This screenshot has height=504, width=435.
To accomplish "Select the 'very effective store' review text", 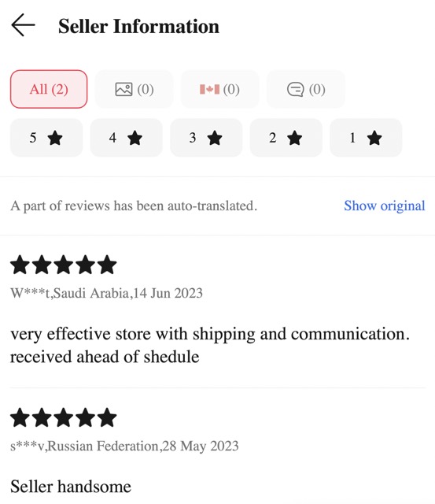I will pyautogui.click(x=210, y=345).
